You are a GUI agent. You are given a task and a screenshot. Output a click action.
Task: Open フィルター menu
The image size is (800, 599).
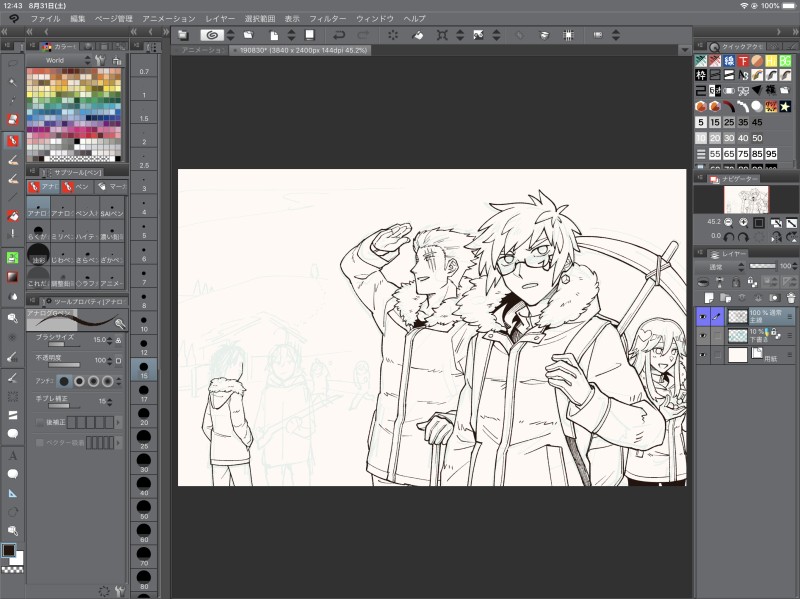(328, 18)
